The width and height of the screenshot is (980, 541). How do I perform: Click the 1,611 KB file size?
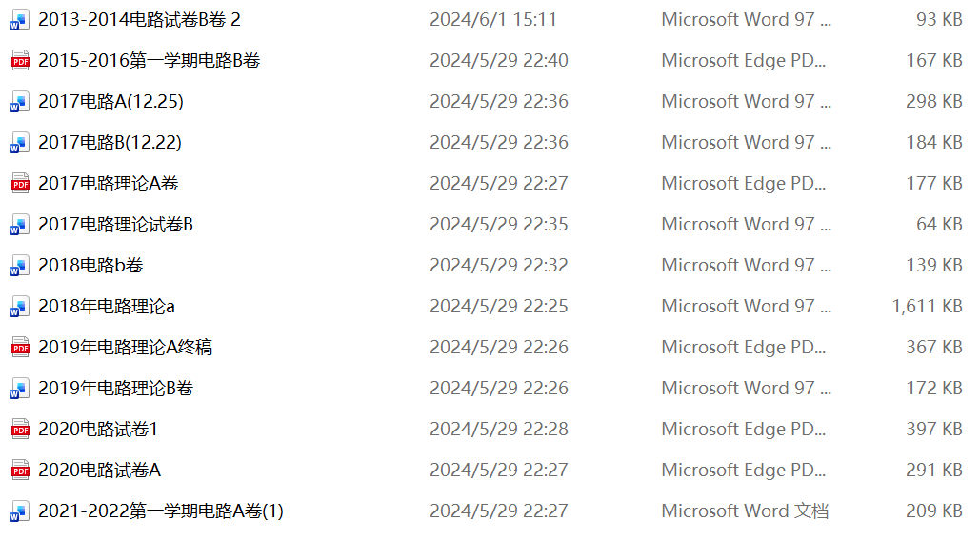click(x=927, y=306)
